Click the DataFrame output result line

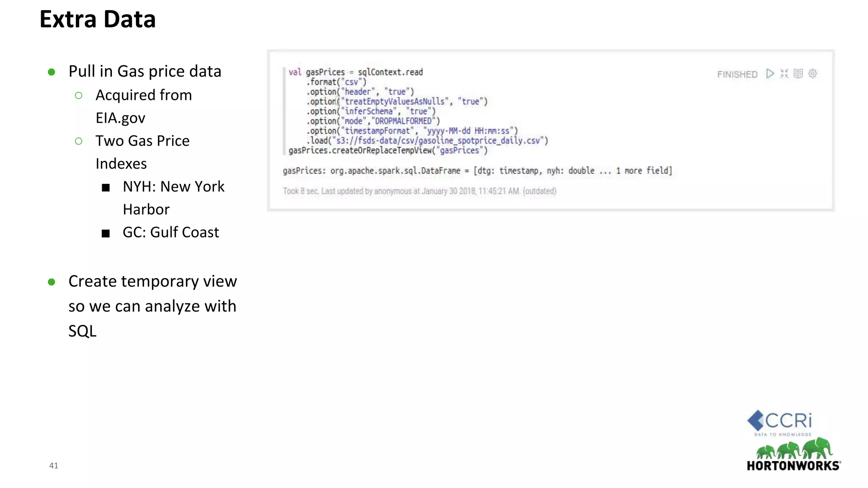pos(478,171)
